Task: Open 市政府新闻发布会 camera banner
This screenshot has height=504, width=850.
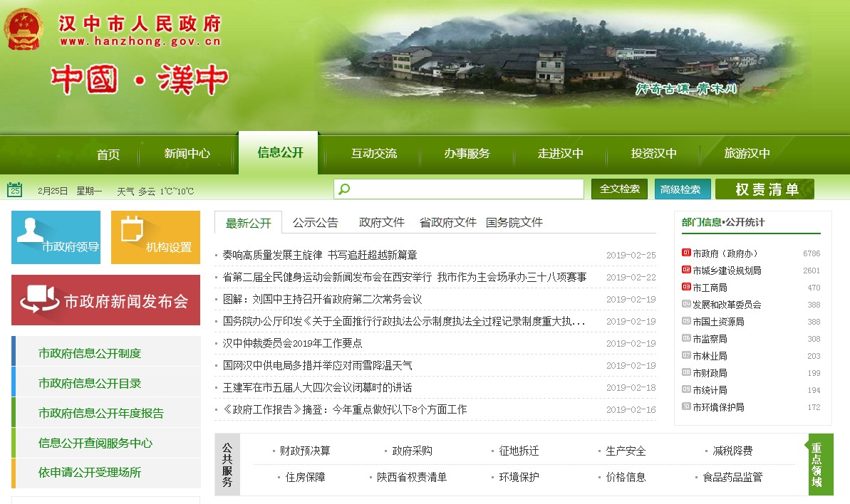Action: [105, 300]
